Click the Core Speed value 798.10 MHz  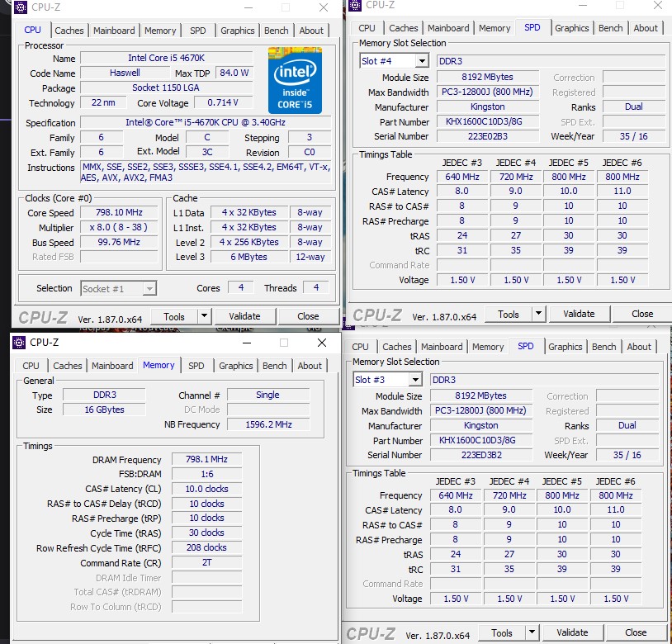(x=119, y=212)
